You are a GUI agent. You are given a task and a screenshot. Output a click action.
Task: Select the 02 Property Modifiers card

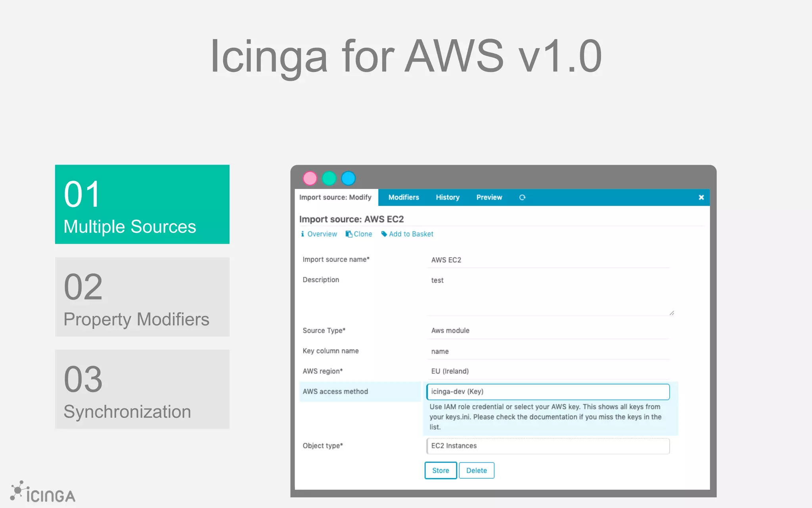click(142, 297)
